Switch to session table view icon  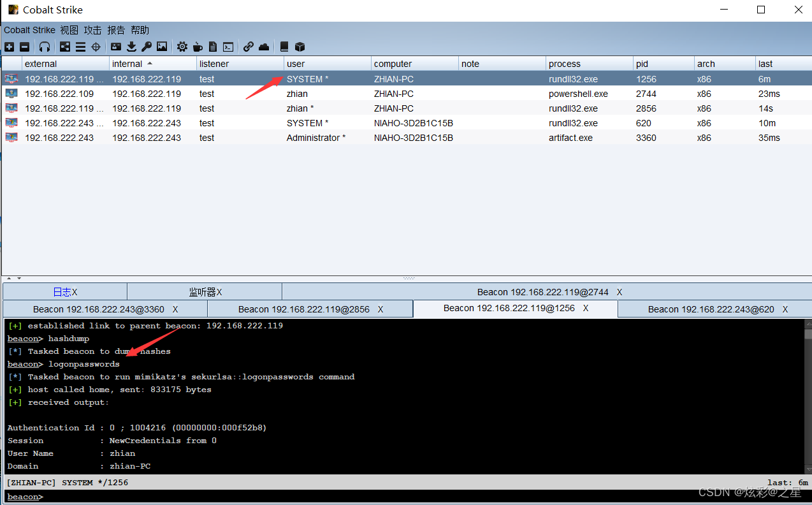coord(80,47)
